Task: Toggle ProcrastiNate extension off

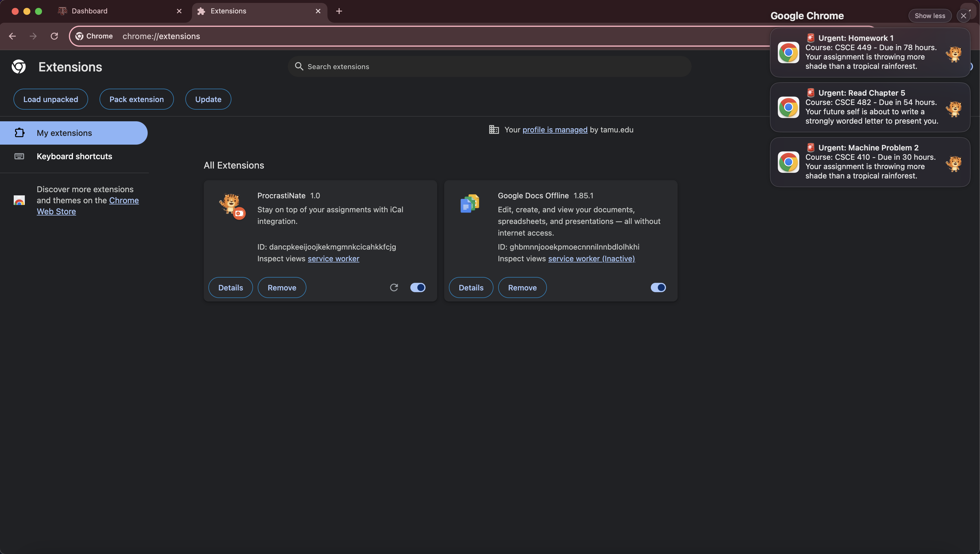Action: coord(418,288)
